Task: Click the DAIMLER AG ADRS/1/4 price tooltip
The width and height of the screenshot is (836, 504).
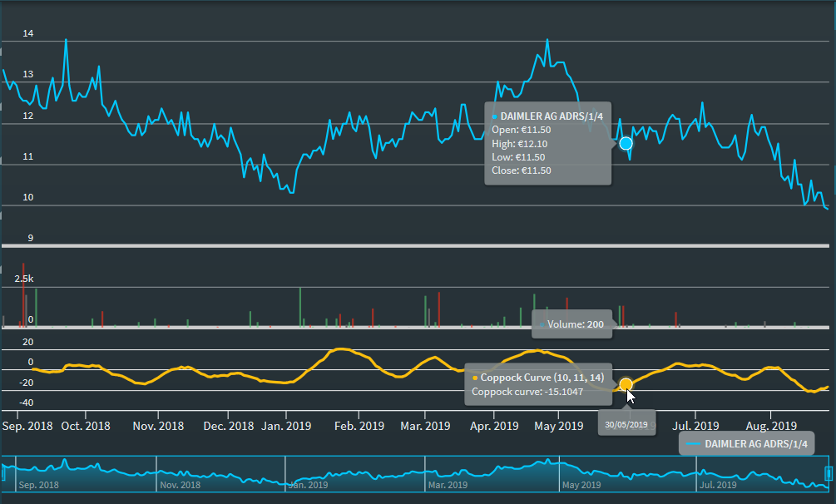Action: tap(548, 143)
